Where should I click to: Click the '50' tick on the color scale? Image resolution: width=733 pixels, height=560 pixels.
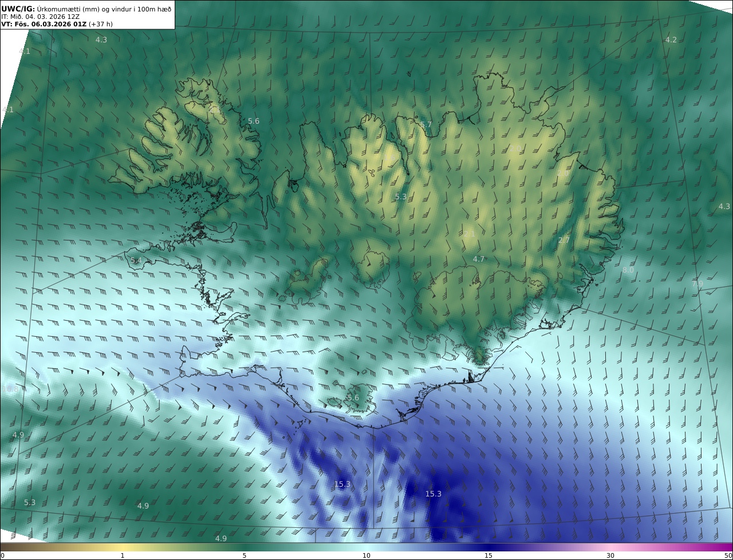[728, 555]
